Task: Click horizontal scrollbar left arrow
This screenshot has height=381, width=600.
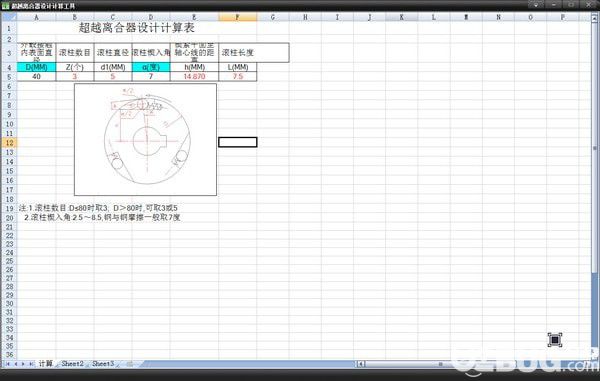Action: [360, 364]
